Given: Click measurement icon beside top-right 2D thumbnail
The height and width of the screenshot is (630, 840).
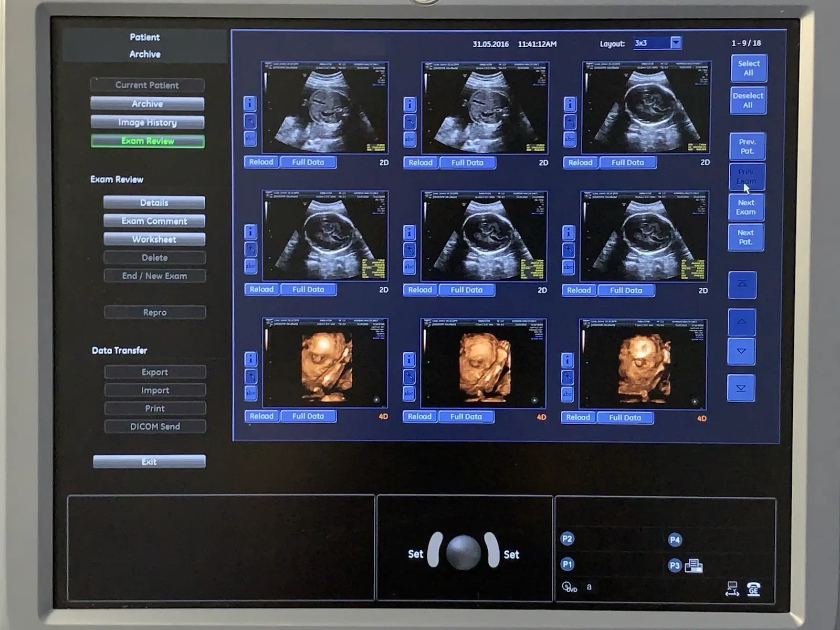Looking at the screenshot, I should click(570, 122).
